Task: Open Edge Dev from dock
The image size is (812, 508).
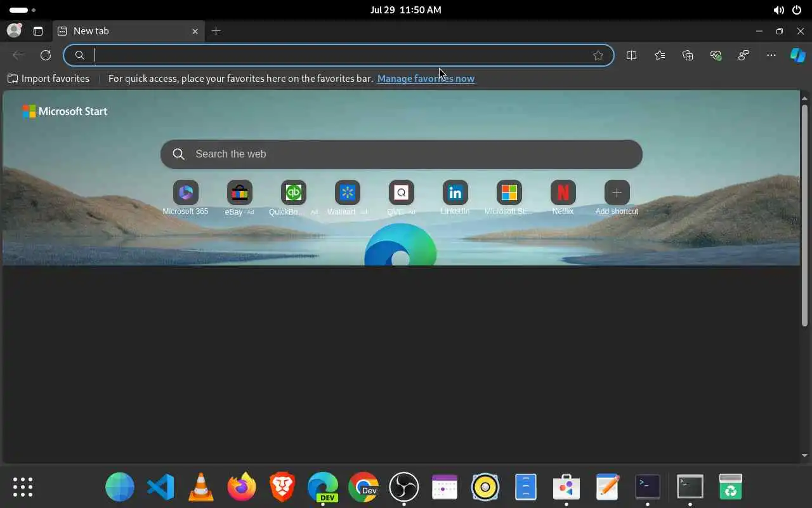Action: [323, 487]
